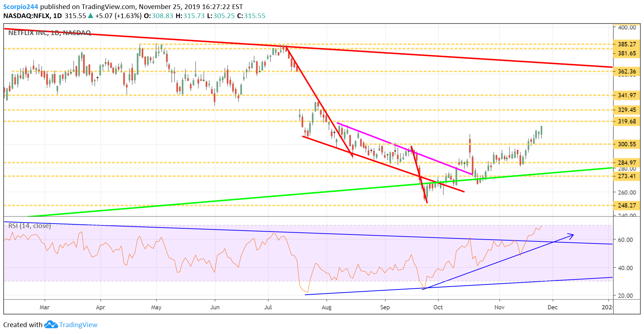This screenshot has height=334, width=644.
Task: Select the NETFLIX INC, 1D, NASDAQ title
Action: [50, 33]
